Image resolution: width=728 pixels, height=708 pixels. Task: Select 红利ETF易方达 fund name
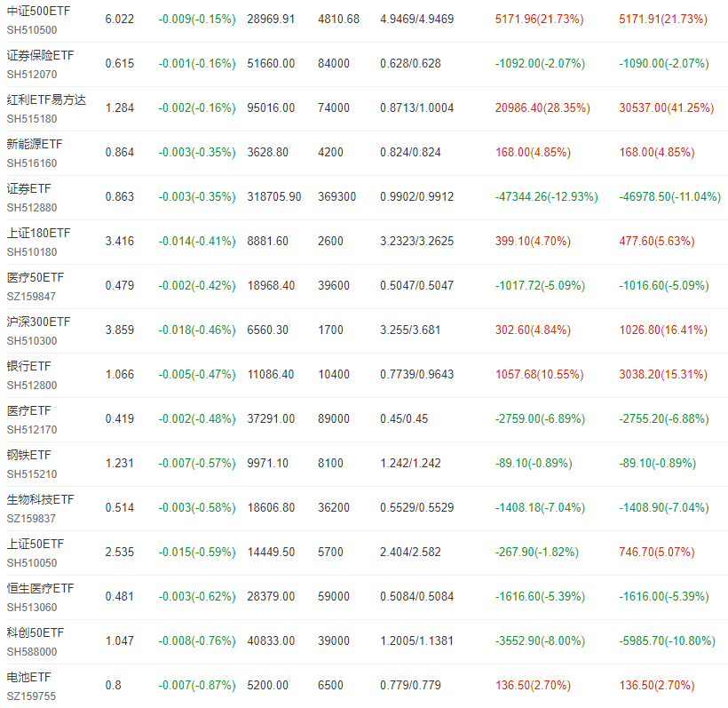tap(46, 99)
